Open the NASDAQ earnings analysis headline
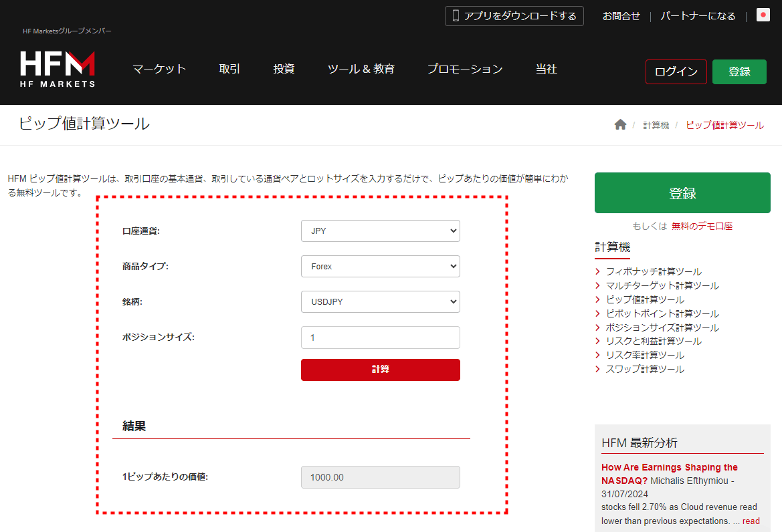 pos(670,474)
